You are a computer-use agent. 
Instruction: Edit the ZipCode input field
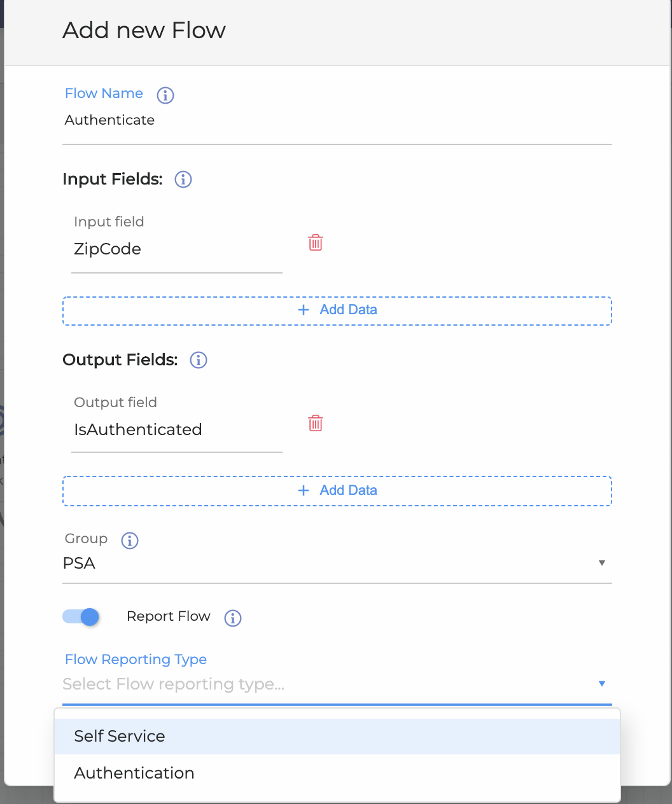coord(176,249)
